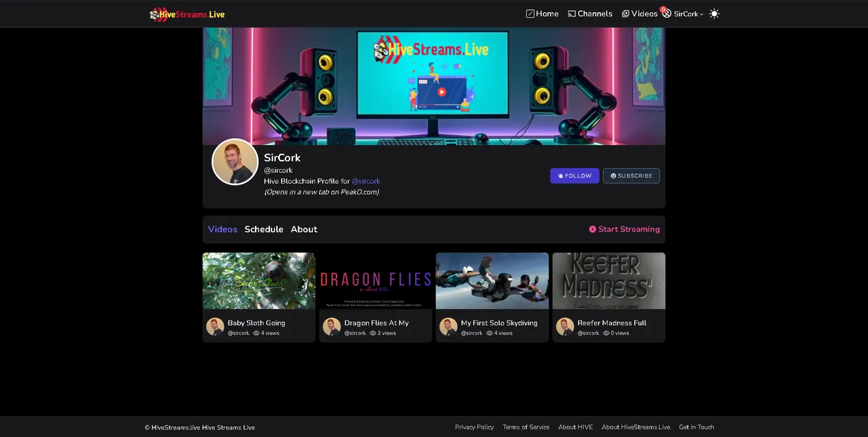Click the HiveStreams.Live logo

pos(187,14)
